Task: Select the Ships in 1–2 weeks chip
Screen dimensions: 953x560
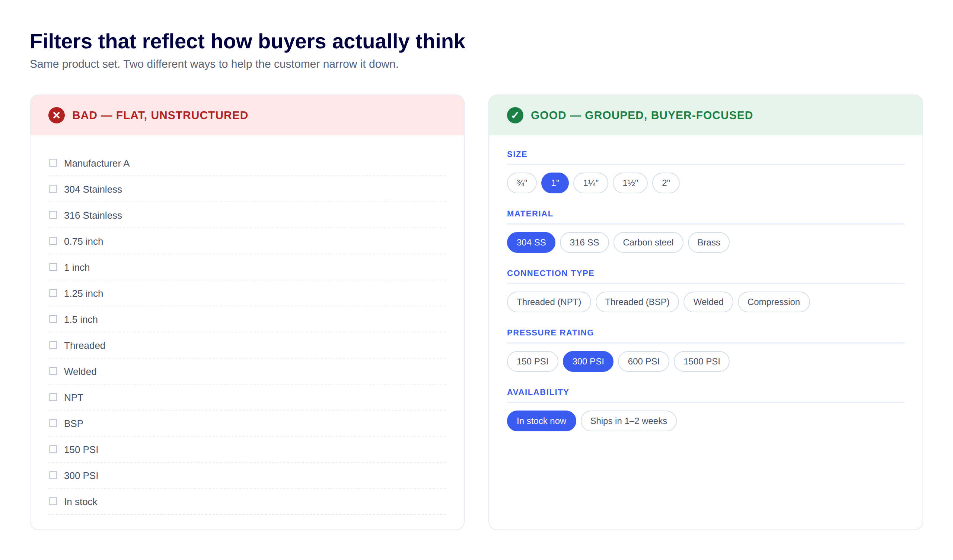Action: tap(628, 421)
